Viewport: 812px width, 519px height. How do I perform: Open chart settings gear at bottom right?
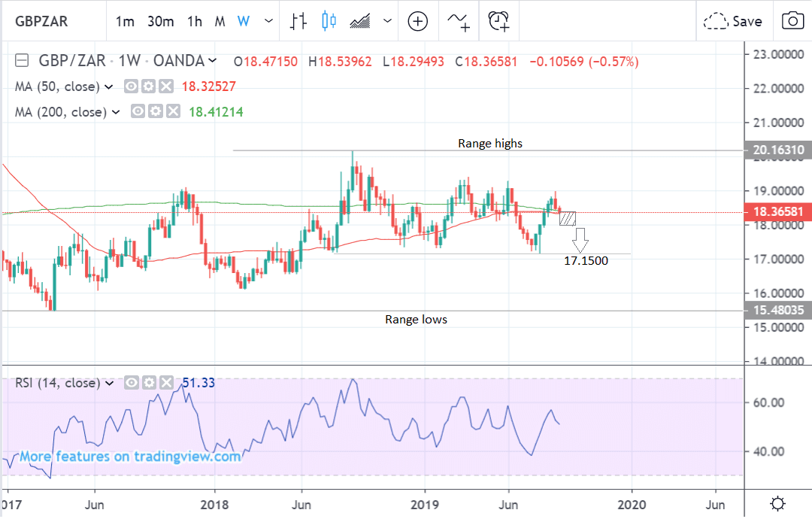(778, 503)
